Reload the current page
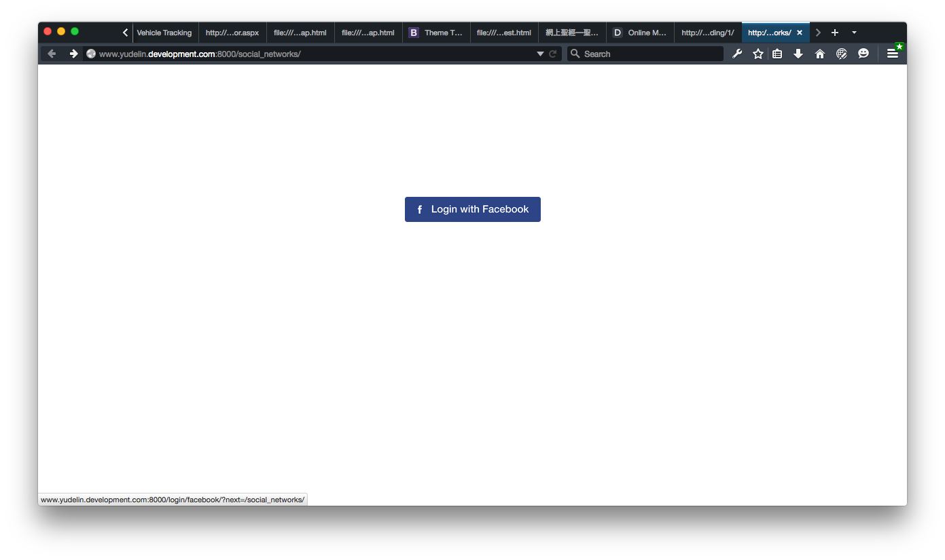Screen dimensions: 945x560 (553, 54)
